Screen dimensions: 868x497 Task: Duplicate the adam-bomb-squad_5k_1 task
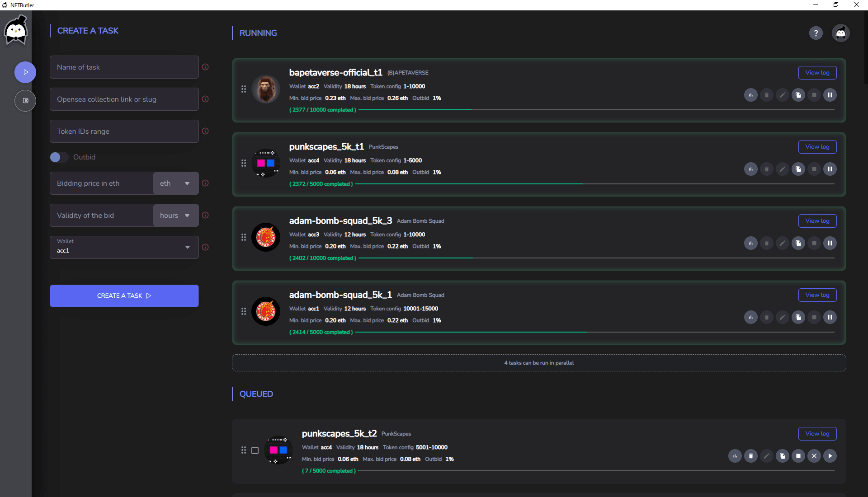(x=798, y=317)
